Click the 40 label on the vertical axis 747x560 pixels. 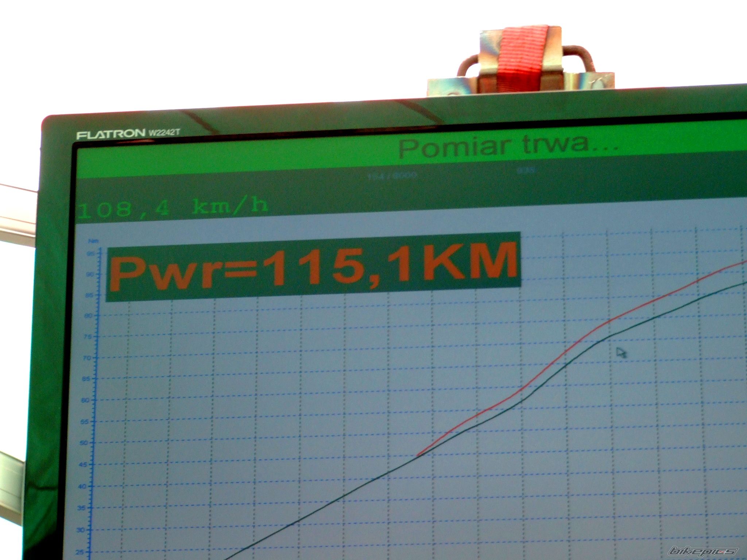82,486
